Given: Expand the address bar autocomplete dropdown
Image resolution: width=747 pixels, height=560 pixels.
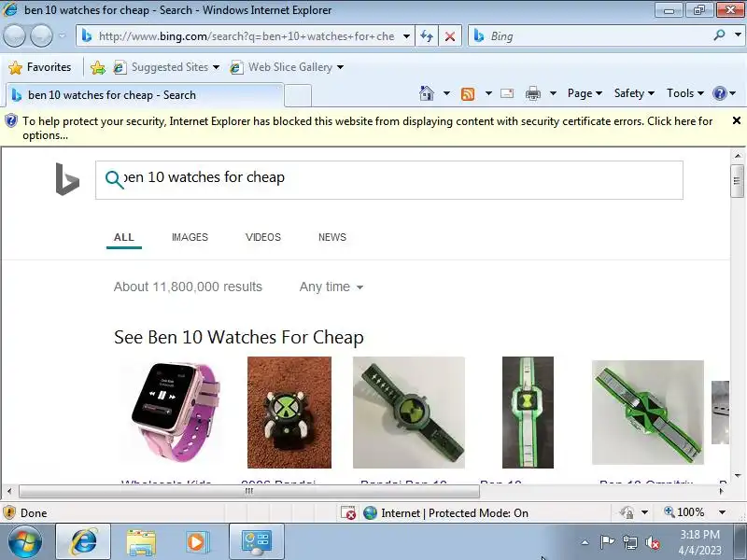Looking at the screenshot, I should pyautogui.click(x=406, y=36).
